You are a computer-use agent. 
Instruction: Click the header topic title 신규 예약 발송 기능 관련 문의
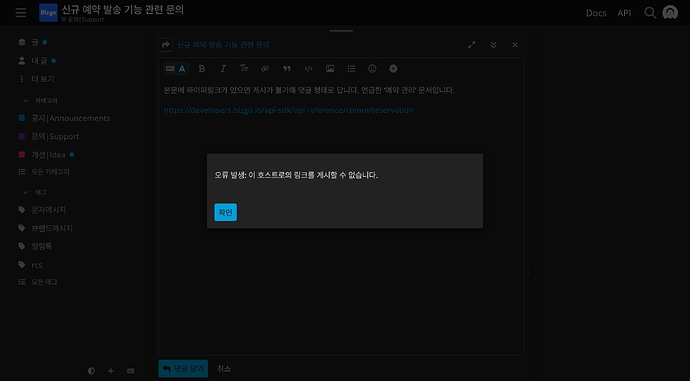pos(123,9)
